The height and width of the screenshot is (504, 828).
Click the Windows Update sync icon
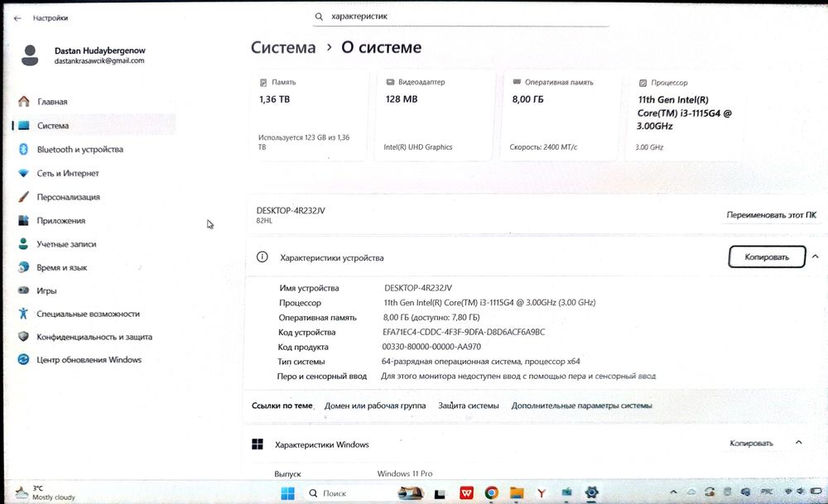(23, 359)
